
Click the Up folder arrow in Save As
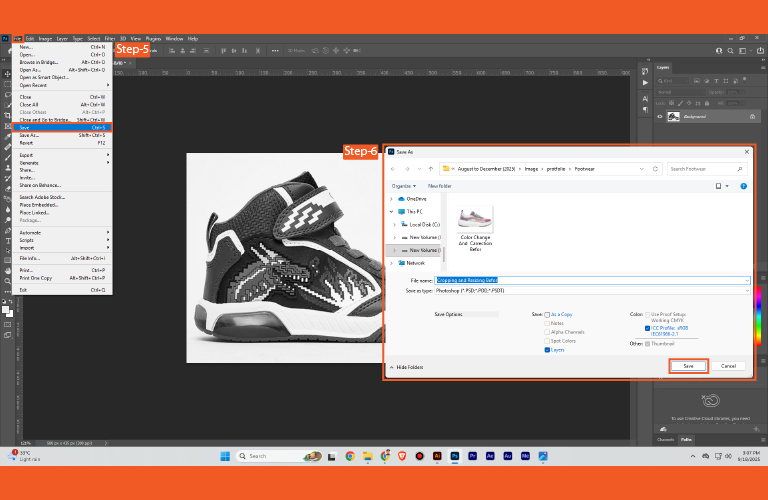coord(431,169)
